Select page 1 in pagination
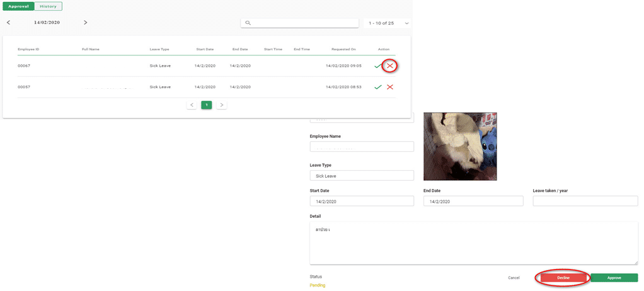644x291 pixels. 207,105
